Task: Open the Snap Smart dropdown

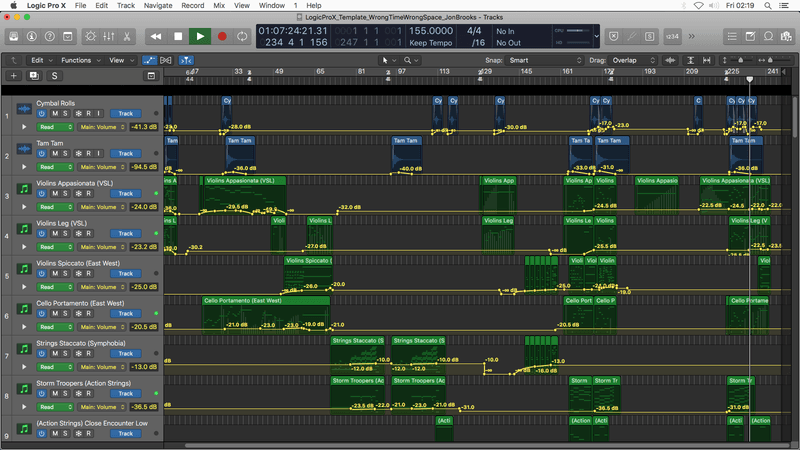Action: pos(544,60)
